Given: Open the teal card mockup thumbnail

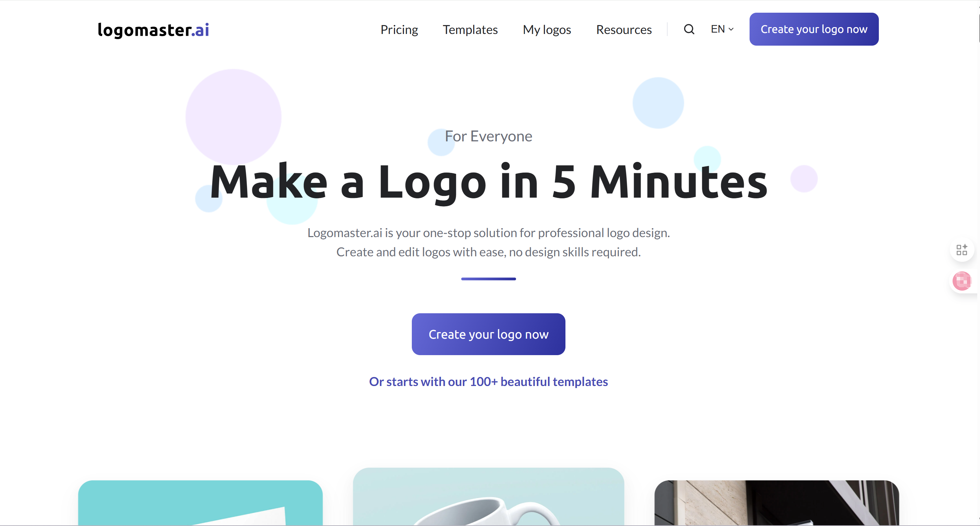Looking at the screenshot, I should pyautogui.click(x=201, y=503).
